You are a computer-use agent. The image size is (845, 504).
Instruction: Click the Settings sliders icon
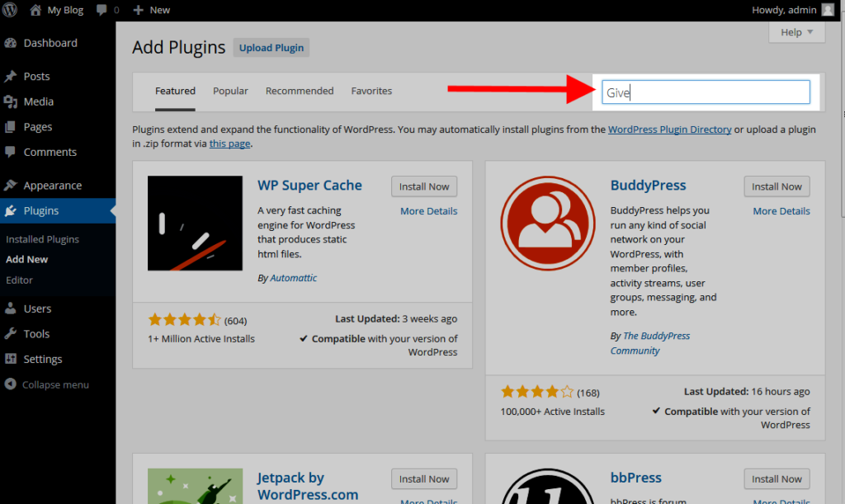(10, 359)
